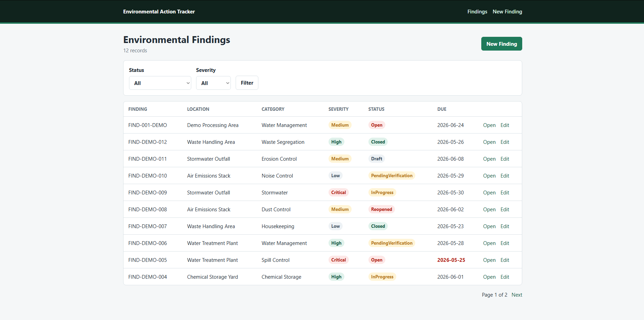Image resolution: width=644 pixels, height=320 pixels.
Task: Click PendingVerification badge in FIND-DEMO-010 row
Action: 392,175
